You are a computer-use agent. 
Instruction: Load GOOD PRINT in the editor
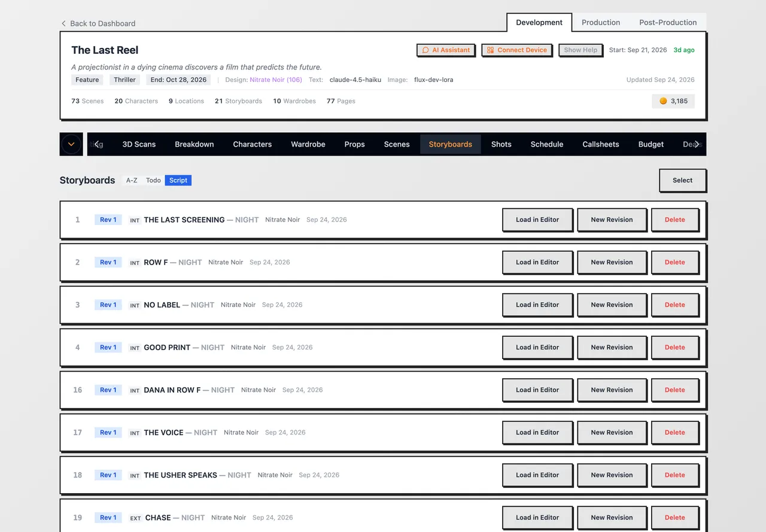(x=537, y=347)
